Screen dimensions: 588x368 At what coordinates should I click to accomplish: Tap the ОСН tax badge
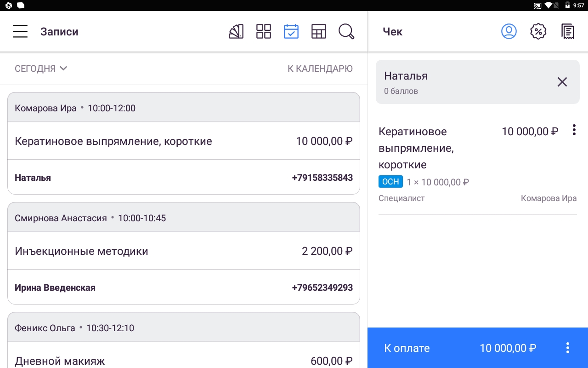[390, 182]
